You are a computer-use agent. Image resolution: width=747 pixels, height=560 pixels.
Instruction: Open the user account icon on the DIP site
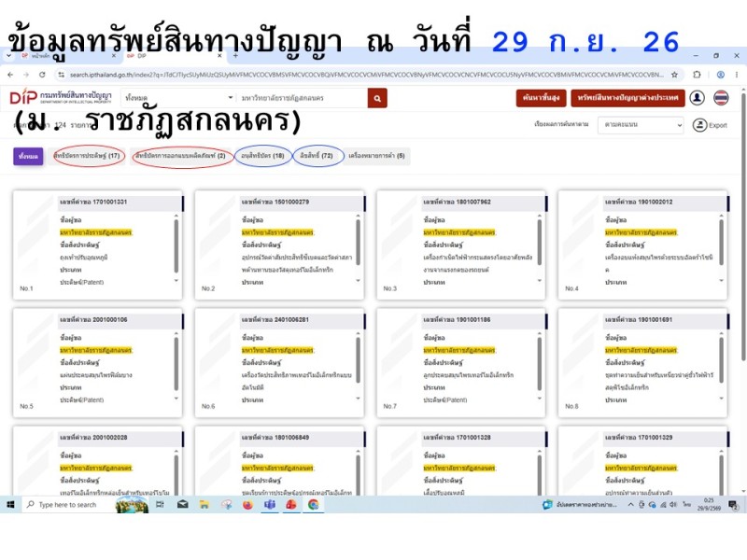[698, 98]
